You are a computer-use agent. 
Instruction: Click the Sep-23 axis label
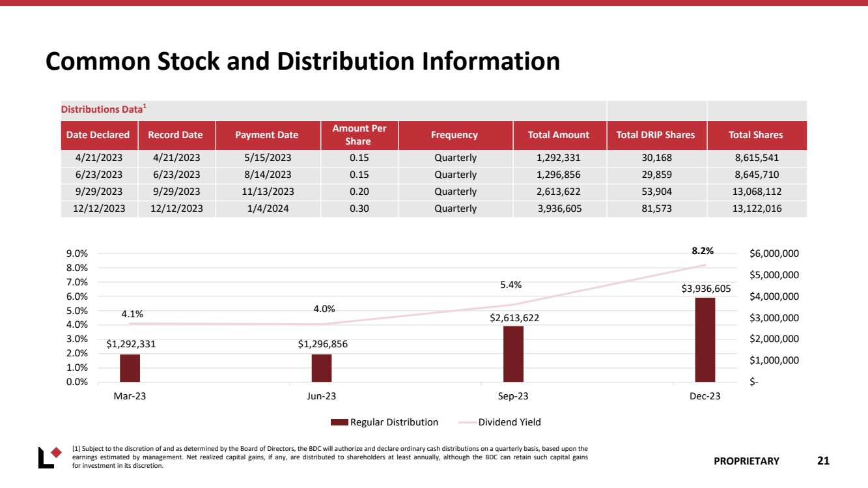pyautogui.click(x=513, y=397)
